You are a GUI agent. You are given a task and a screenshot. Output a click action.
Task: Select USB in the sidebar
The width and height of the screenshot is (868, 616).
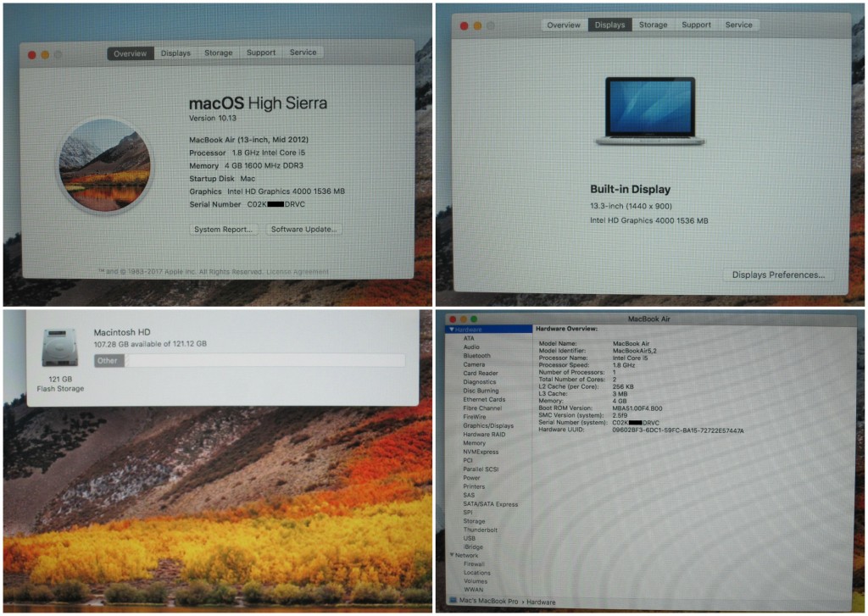click(x=469, y=538)
